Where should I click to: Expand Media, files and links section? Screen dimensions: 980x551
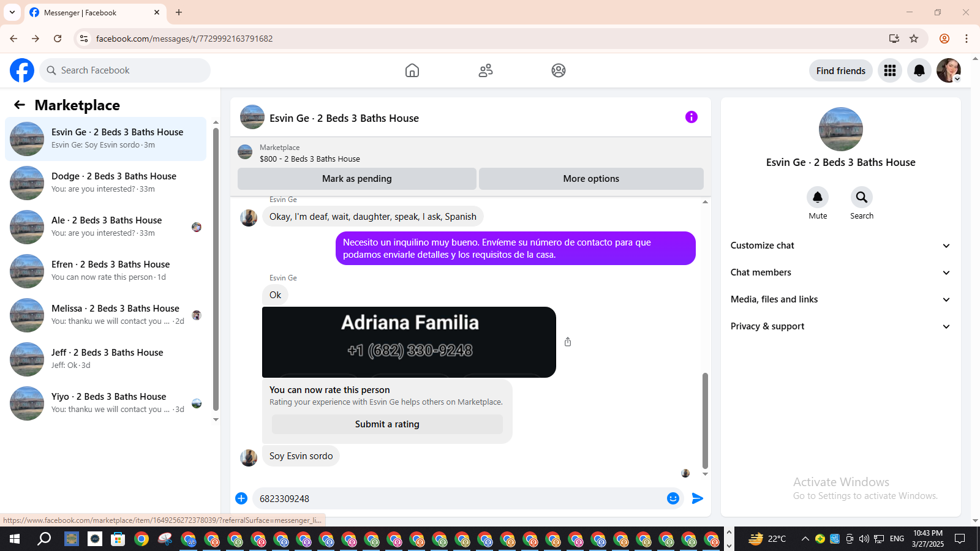tap(840, 299)
